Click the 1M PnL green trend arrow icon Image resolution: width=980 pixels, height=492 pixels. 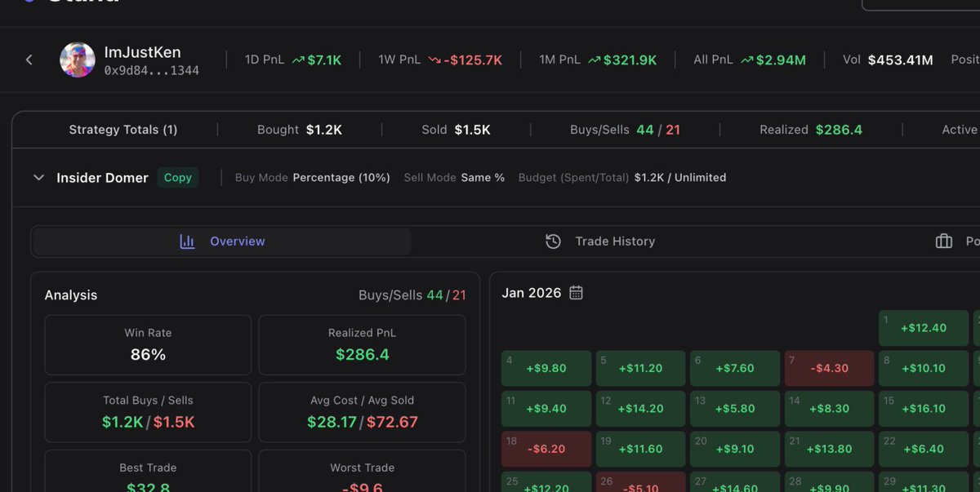(x=594, y=60)
